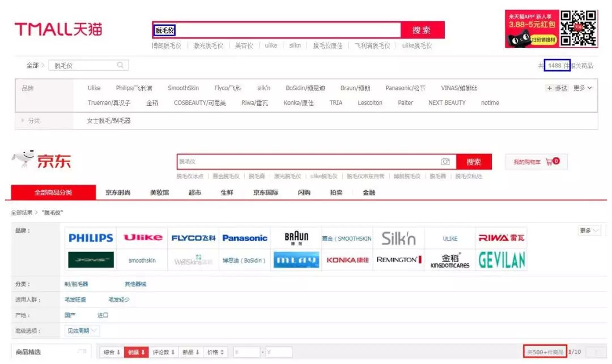
Task: Select the Panasonic/松下 brand in the Tmall filter
Action: (405, 88)
